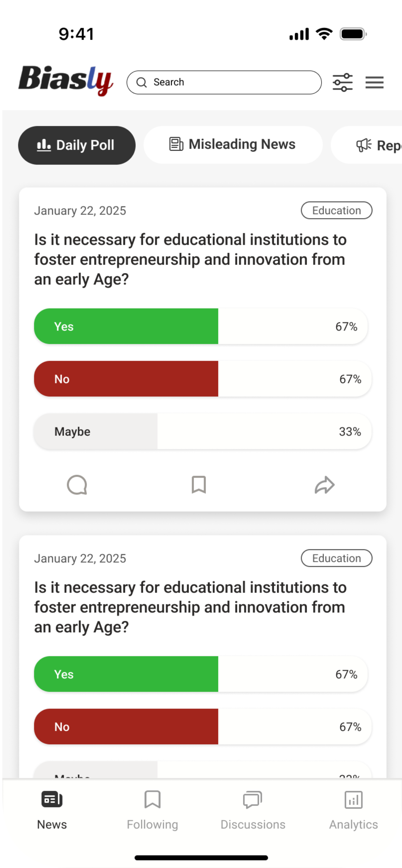Open comments on the first poll
This screenshot has height=868, width=402.
point(77,485)
